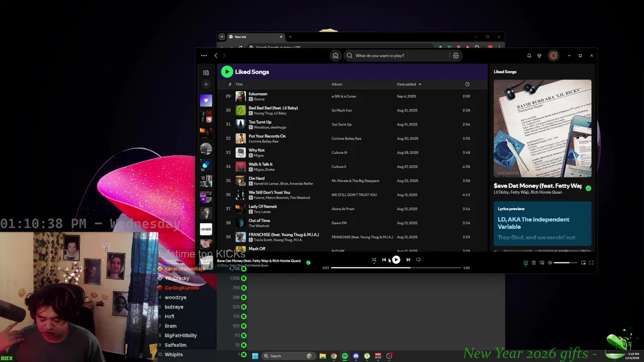Click the Windows taskbar Search box

(x=289, y=356)
